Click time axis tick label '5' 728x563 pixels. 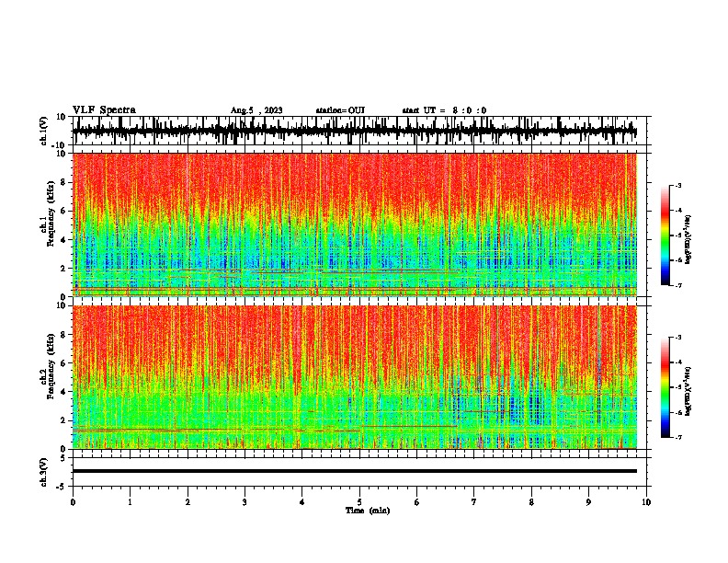click(x=359, y=502)
